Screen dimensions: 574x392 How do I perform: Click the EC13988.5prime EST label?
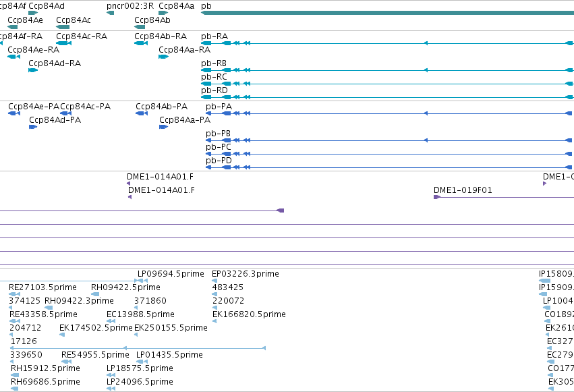pyautogui.click(x=140, y=314)
